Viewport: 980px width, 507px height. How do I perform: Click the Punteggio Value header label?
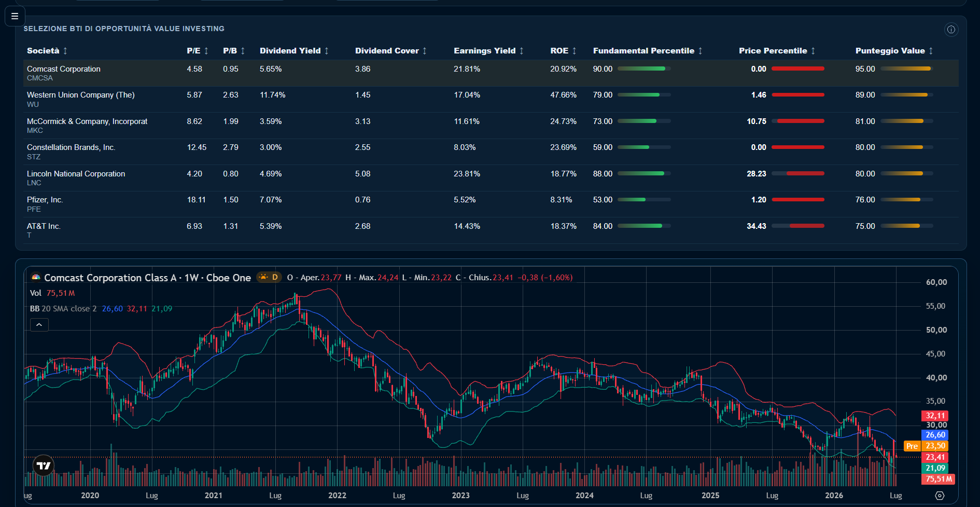click(890, 51)
